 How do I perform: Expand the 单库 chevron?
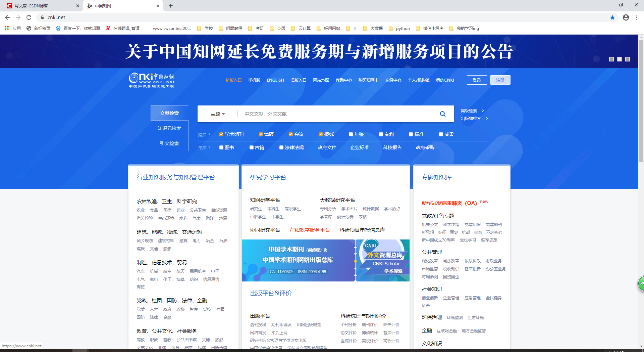click(209, 147)
